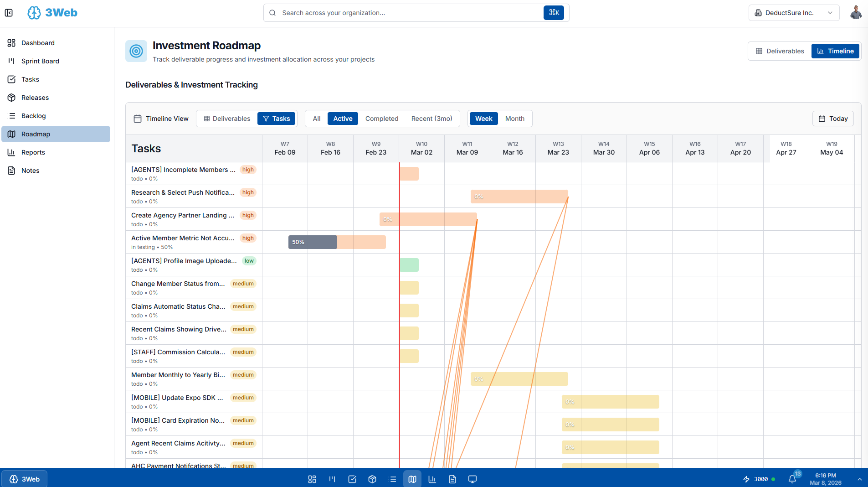Viewport: 868px width, 487px height.
Task: Click the Releases cube icon in bottom bar
Action: tap(372, 479)
